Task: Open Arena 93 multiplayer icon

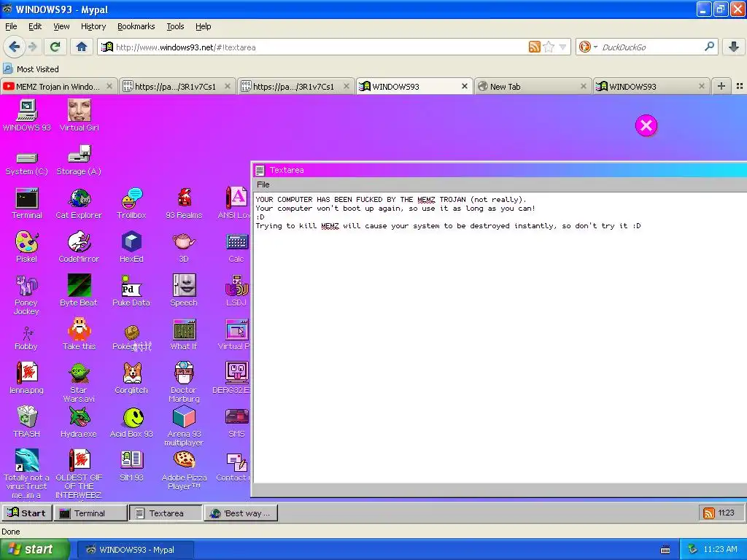Action: point(184,426)
